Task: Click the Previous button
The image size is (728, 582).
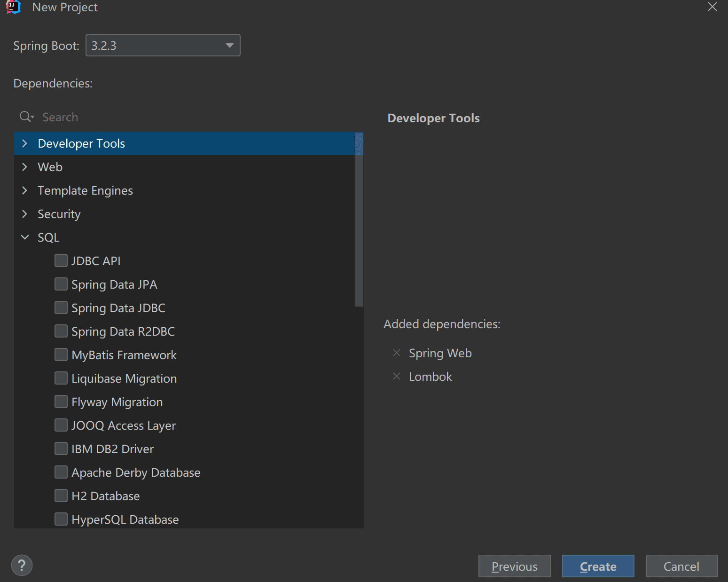Action: tap(515, 566)
